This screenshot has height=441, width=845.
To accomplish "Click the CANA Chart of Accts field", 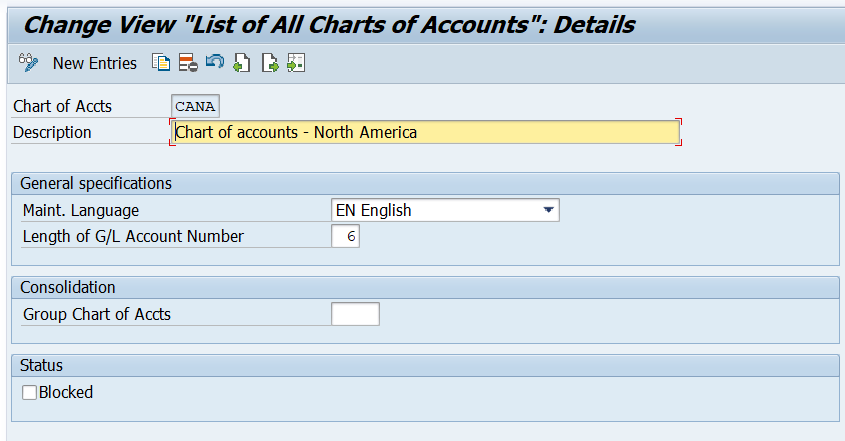I will coord(195,106).
